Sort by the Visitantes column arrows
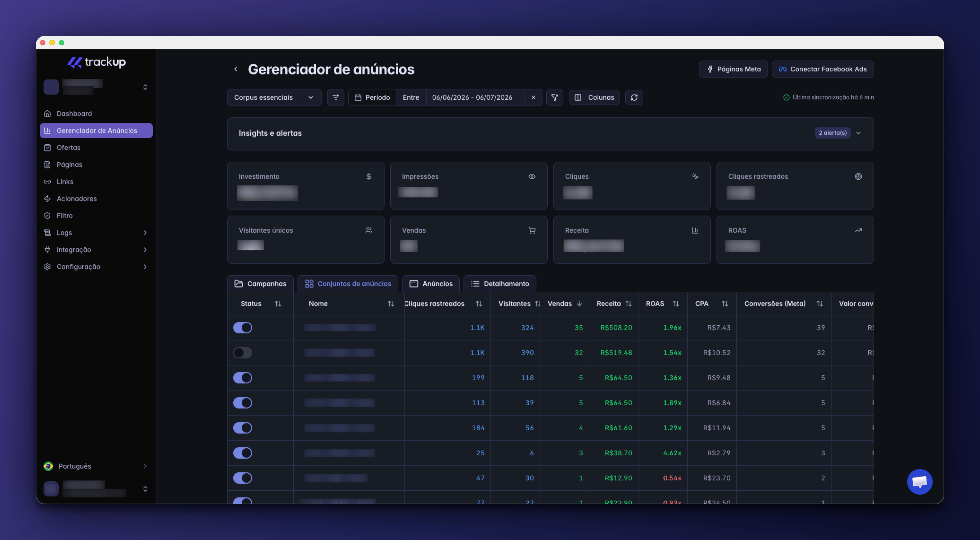980x540 pixels. pos(537,304)
